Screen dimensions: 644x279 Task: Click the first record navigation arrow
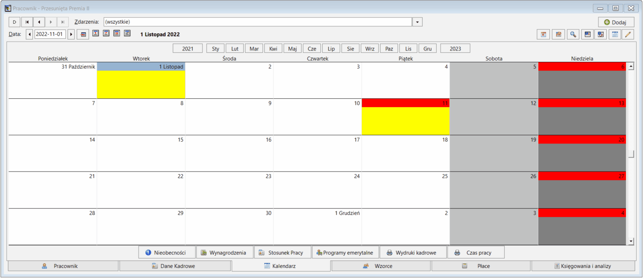click(27, 22)
